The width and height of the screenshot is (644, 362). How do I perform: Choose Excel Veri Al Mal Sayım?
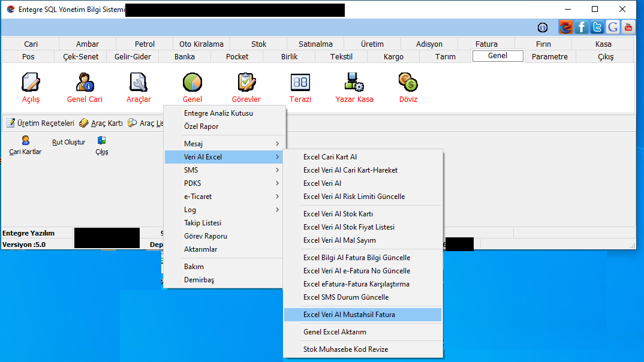tap(363, 240)
